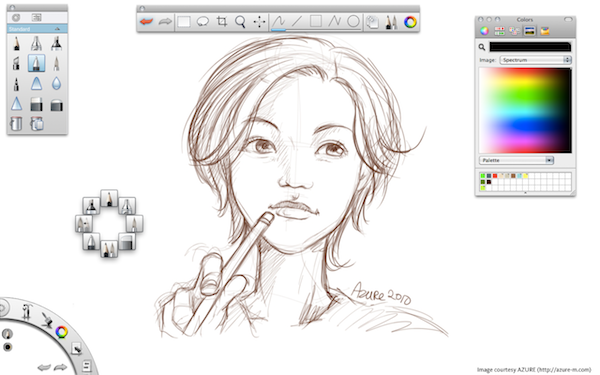This screenshot has width=600, height=375.
Task: Choose the pencil brush in brush palette
Action: tap(16, 43)
